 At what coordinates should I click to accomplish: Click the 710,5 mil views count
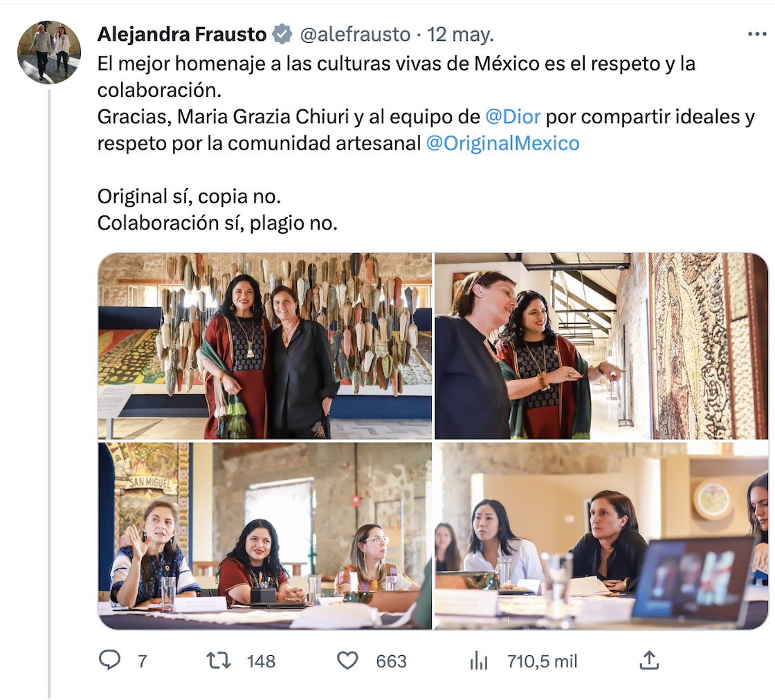click(x=542, y=661)
